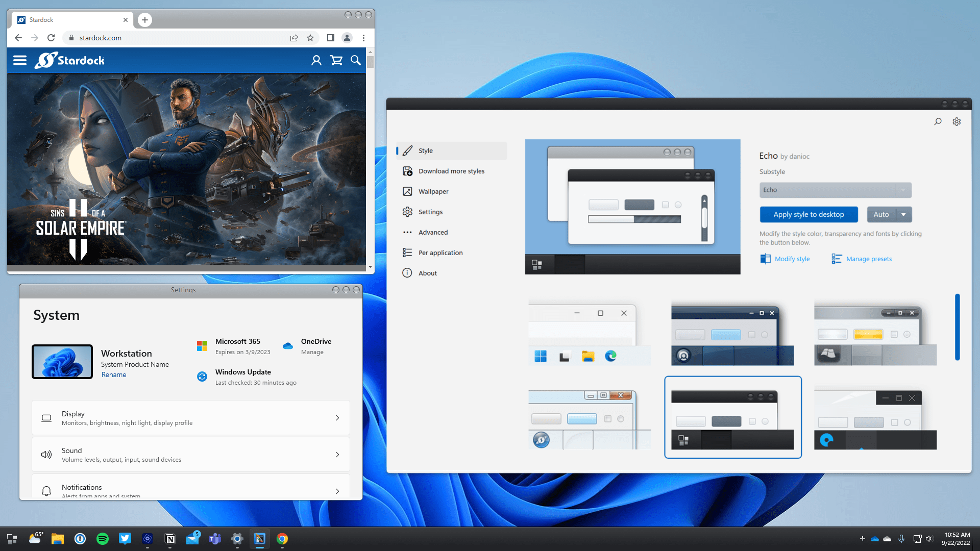Select the dark Echo theme thumbnail with blue border
The width and height of the screenshot is (980, 551).
point(733,417)
